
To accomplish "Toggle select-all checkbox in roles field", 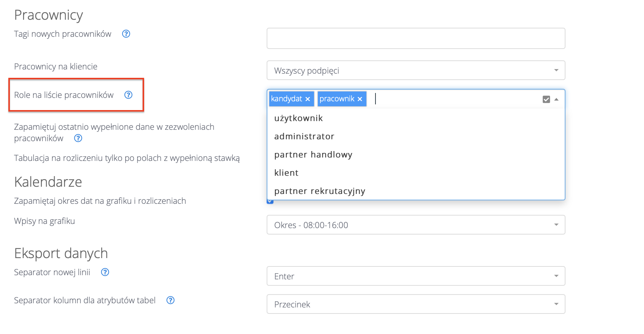I will [546, 99].
